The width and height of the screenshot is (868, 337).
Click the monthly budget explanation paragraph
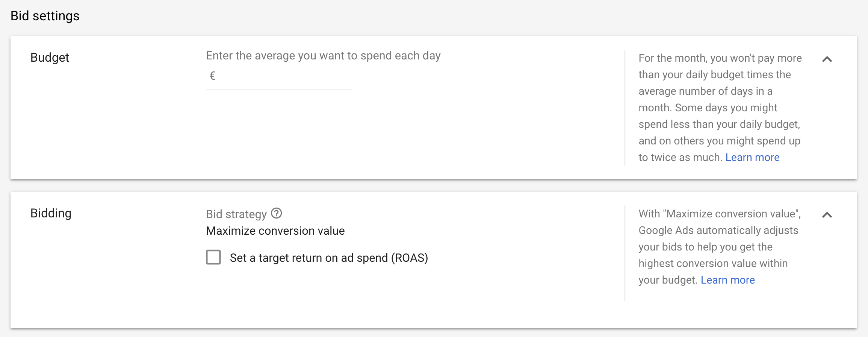[719, 108]
